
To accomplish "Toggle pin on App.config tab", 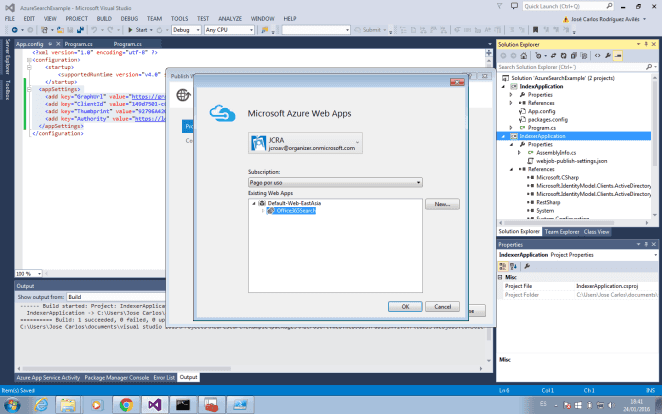I will click(50, 44).
